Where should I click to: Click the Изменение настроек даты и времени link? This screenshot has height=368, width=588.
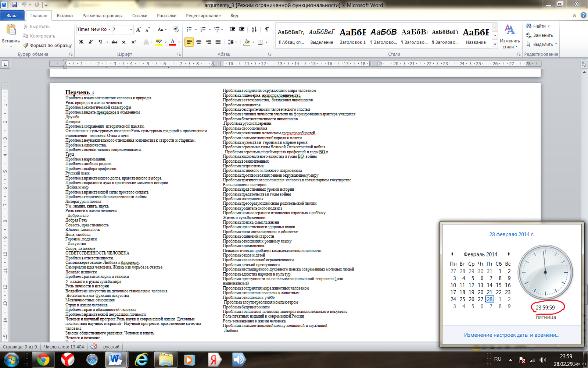pos(512,335)
